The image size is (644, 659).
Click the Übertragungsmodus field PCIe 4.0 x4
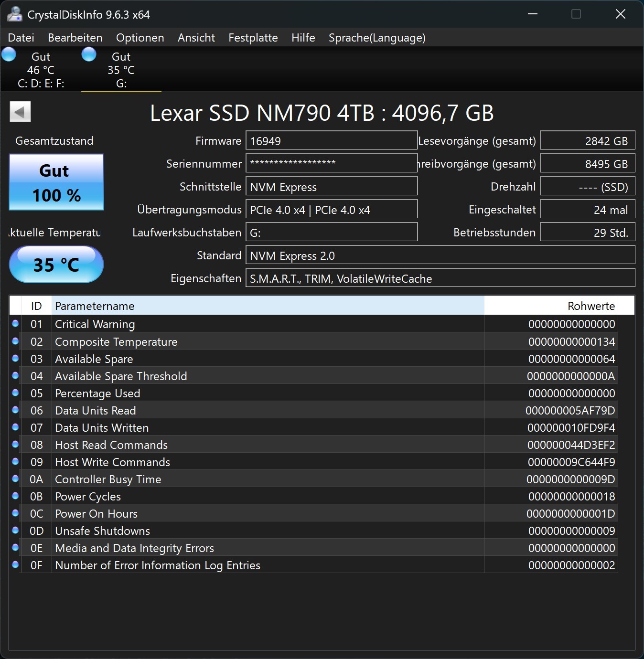332,209
